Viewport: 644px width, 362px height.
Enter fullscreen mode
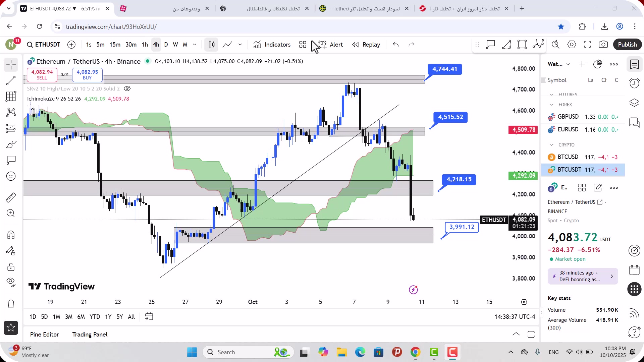[588, 45]
